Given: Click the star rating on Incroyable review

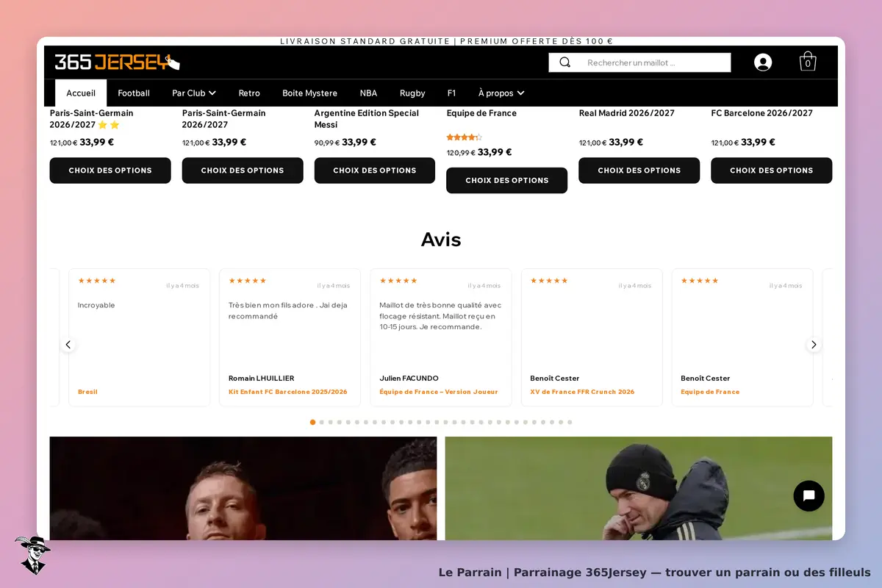Looking at the screenshot, I should point(97,281).
